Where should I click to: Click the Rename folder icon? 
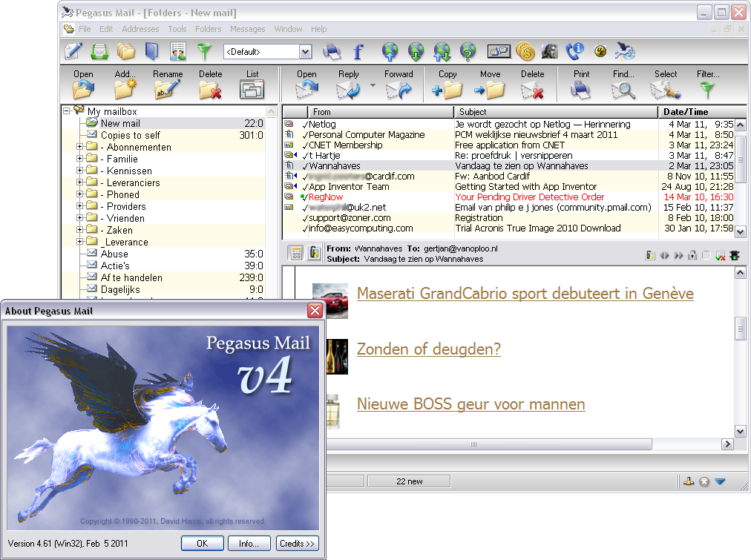coord(168,90)
